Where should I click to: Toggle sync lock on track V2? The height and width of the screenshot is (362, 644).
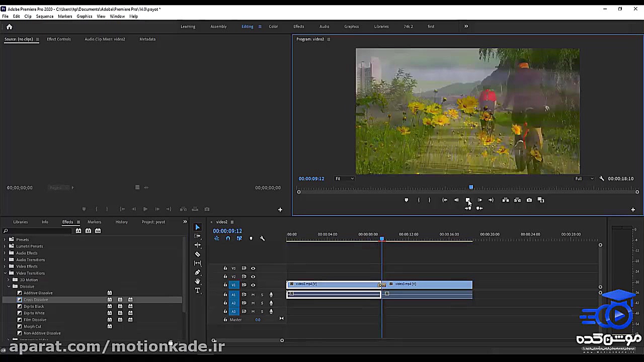244,277
